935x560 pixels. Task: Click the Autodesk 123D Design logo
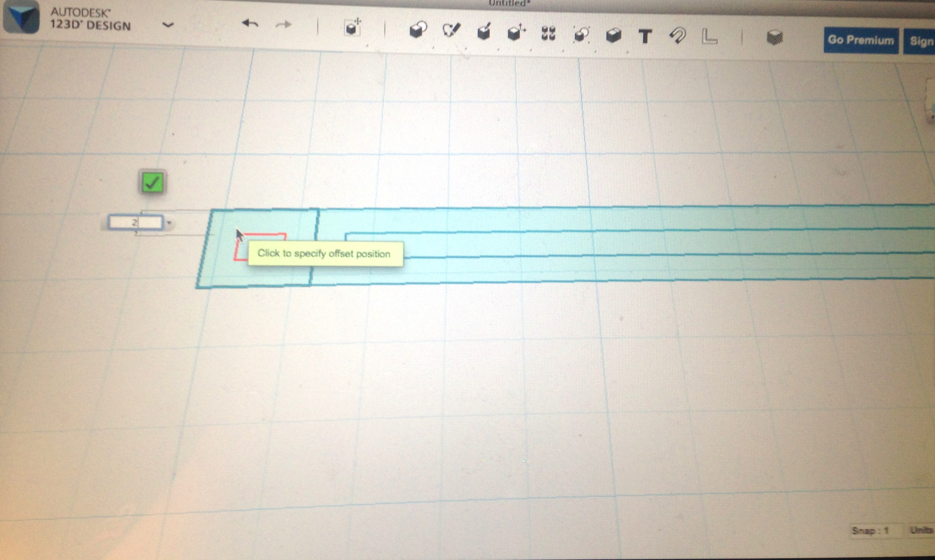pyautogui.click(x=21, y=17)
